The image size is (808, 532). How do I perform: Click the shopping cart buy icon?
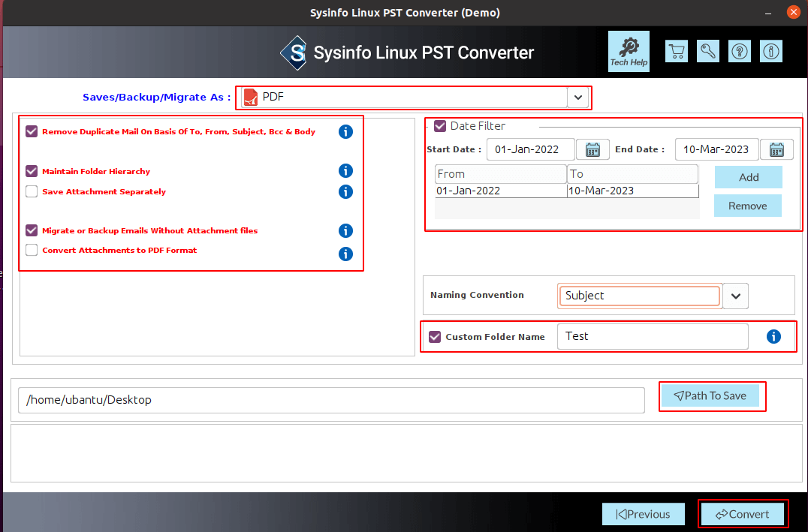click(677, 51)
